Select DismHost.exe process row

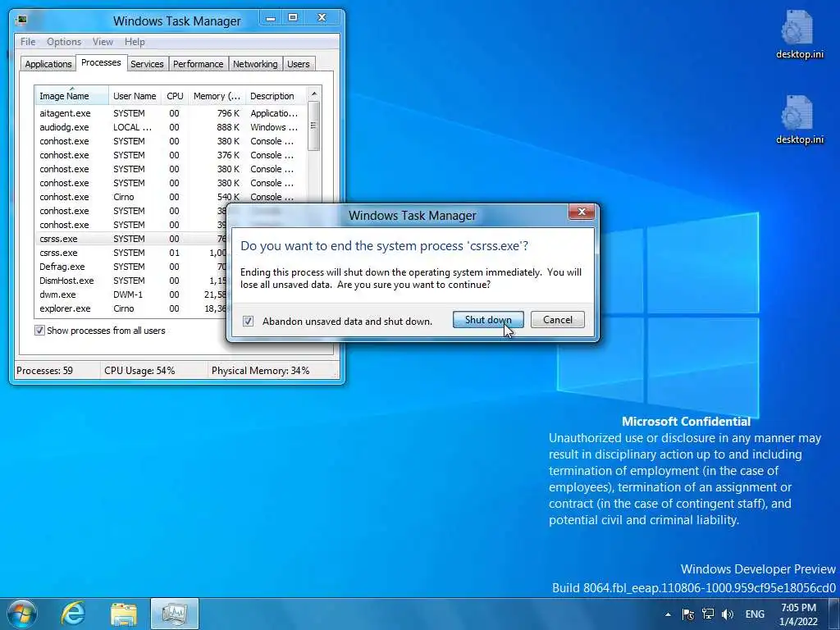pyautogui.click(x=131, y=281)
